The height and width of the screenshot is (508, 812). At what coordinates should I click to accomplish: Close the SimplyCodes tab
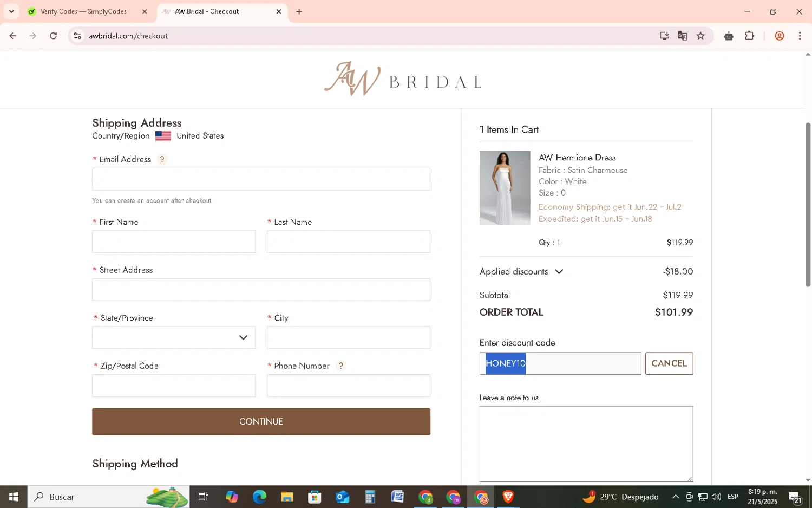145,11
